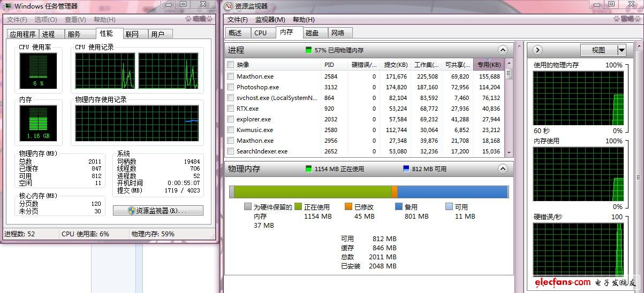Click the Task Manager title bar icon
The image size is (644, 293).
[8, 6]
